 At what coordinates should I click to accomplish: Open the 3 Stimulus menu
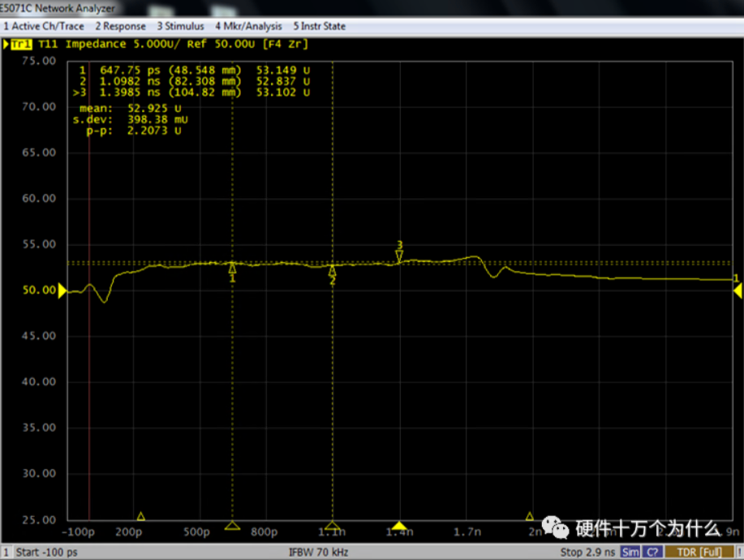tap(181, 26)
